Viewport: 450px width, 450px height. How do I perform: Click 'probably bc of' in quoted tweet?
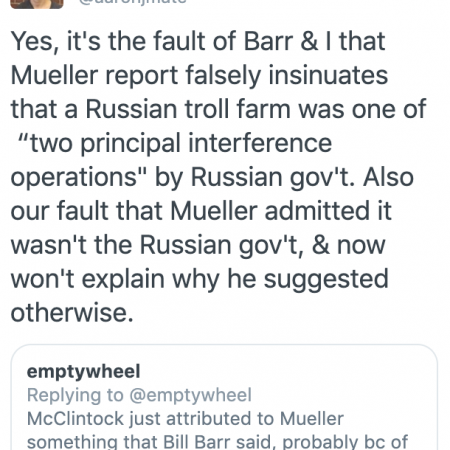pos(345,442)
